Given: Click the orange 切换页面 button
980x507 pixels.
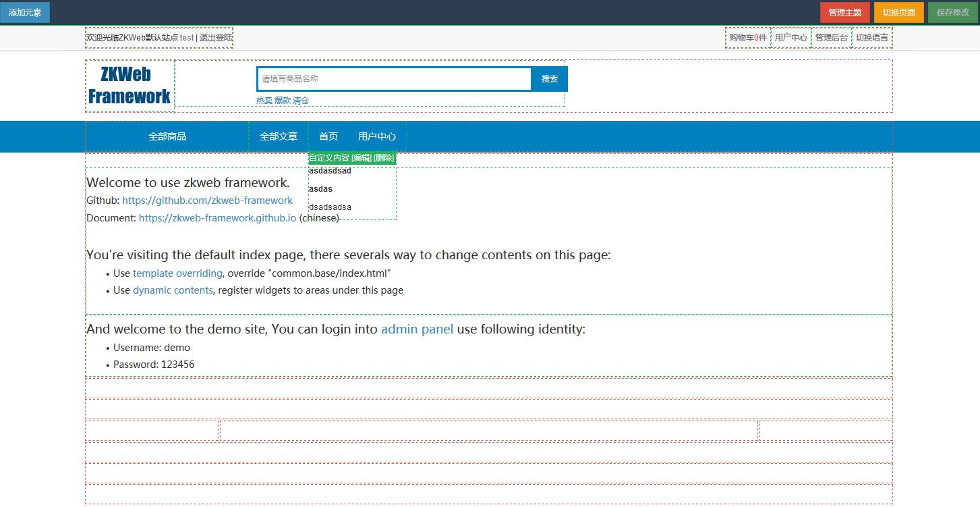Looking at the screenshot, I should [898, 12].
